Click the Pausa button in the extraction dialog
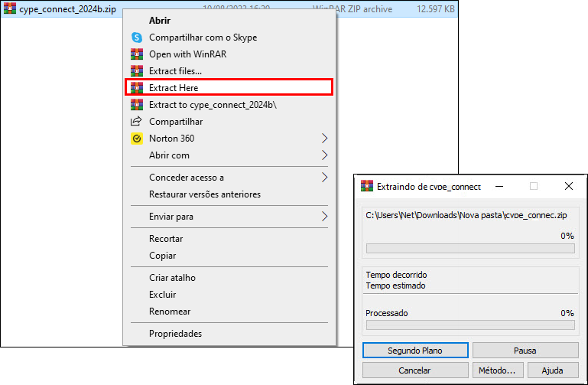This screenshot has width=588, height=385. 525,351
